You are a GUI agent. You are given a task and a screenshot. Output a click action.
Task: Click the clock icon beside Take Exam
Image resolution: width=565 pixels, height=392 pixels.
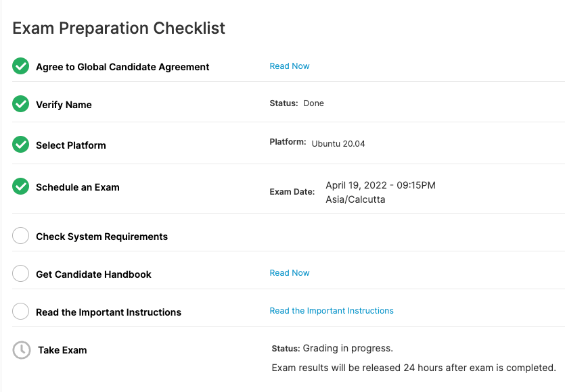coord(22,350)
